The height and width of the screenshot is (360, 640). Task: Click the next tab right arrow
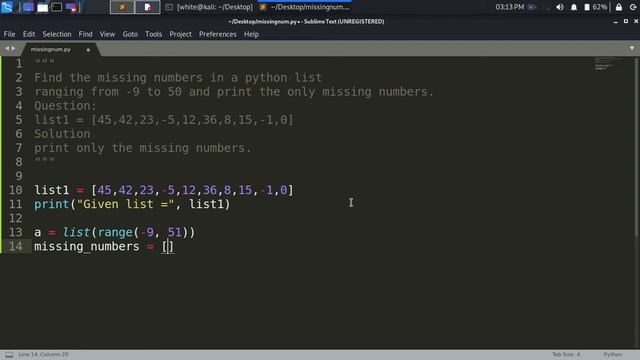point(13,49)
